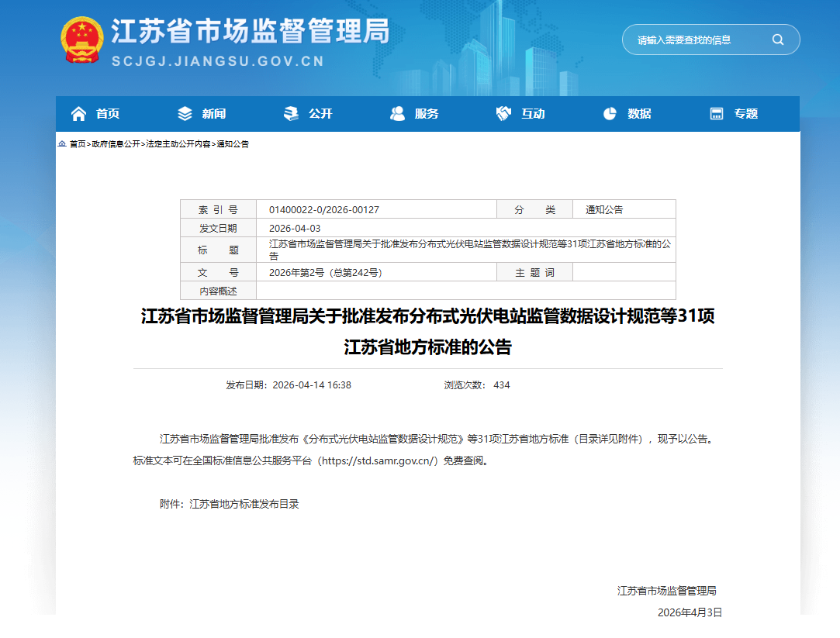Viewport: 840px width, 638px height.
Task: Click the https://std.samr.gov.cn/ URL in the text
Action: (380, 460)
